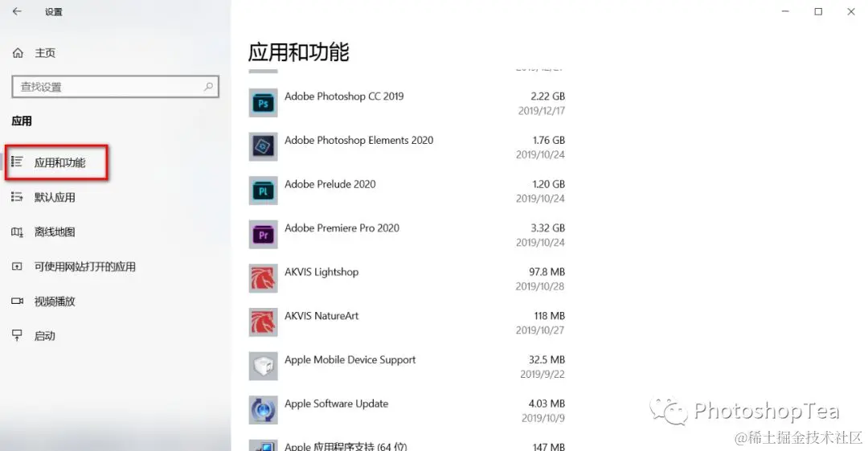Click the 4.03 MB size value
868x451 pixels.
547,404
